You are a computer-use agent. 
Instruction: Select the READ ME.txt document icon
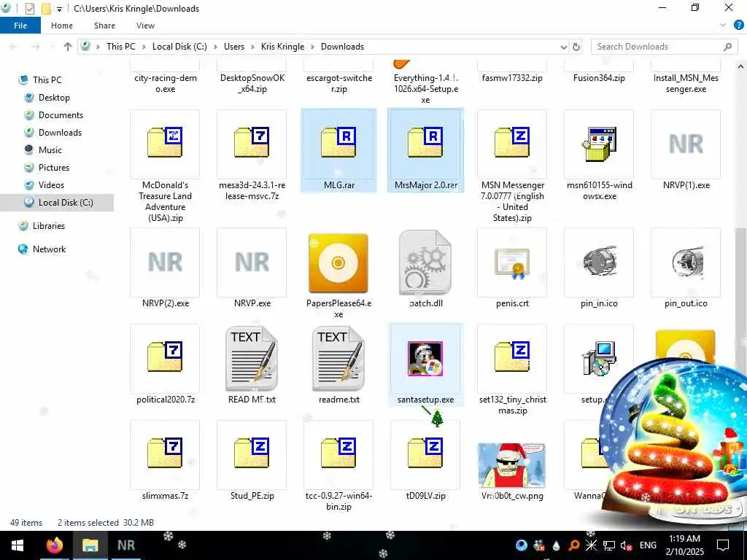click(252, 359)
